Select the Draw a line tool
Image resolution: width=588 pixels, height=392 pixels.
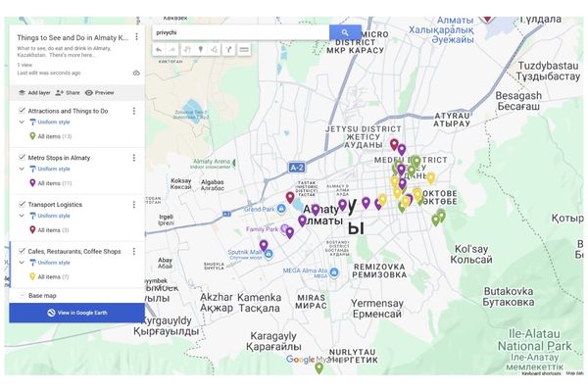click(x=214, y=50)
